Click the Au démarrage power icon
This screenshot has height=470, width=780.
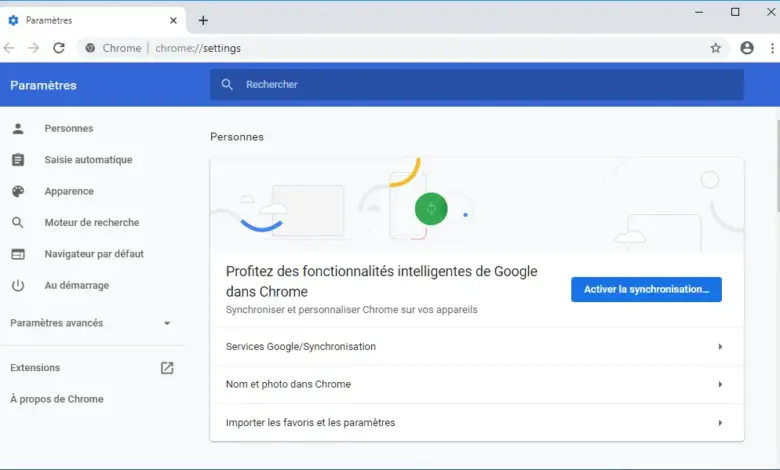18,285
